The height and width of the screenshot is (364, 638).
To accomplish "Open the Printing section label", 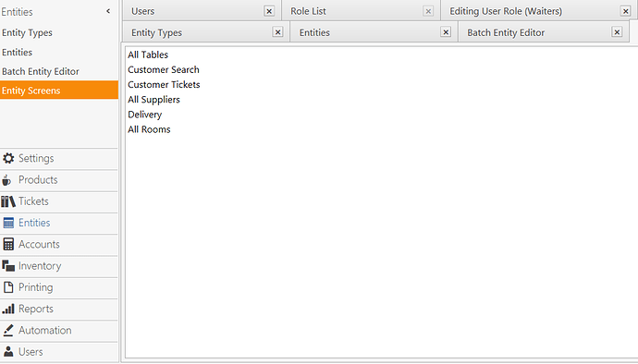I will 36,287.
